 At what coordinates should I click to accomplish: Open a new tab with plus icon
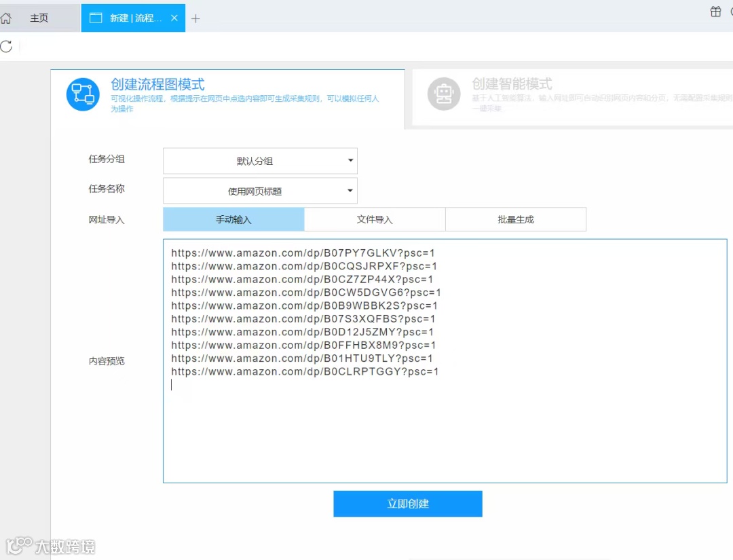click(195, 19)
